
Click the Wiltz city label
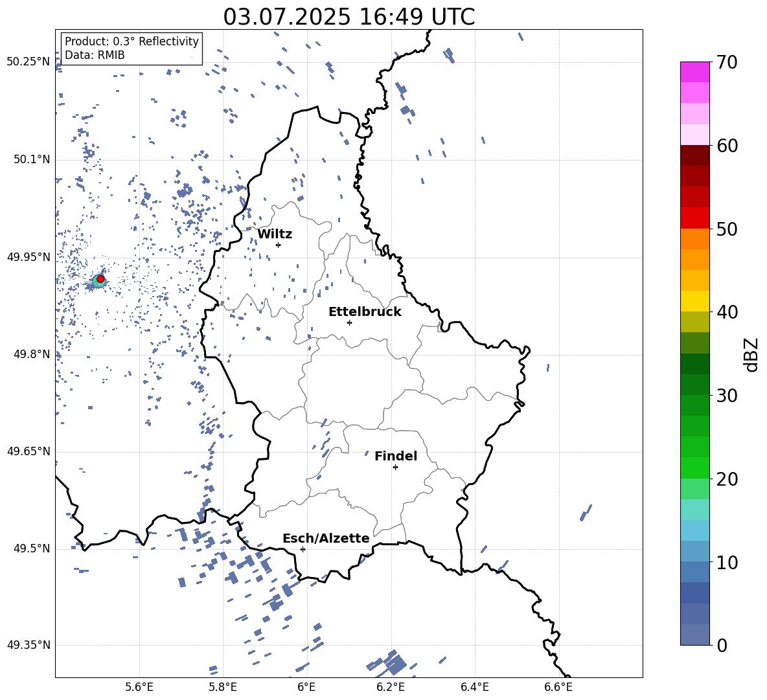[x=275, y=234]
